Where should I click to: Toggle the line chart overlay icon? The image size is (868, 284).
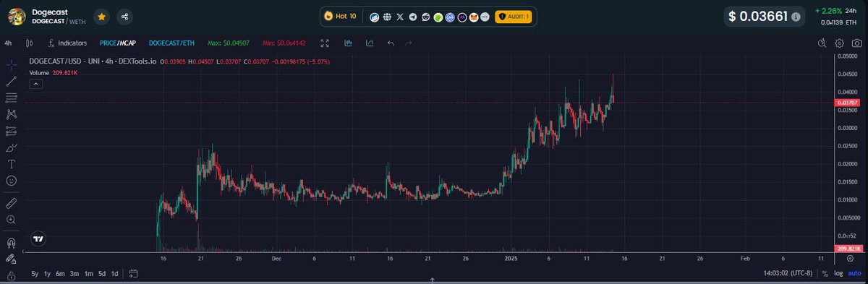click(x=370, y=43)
